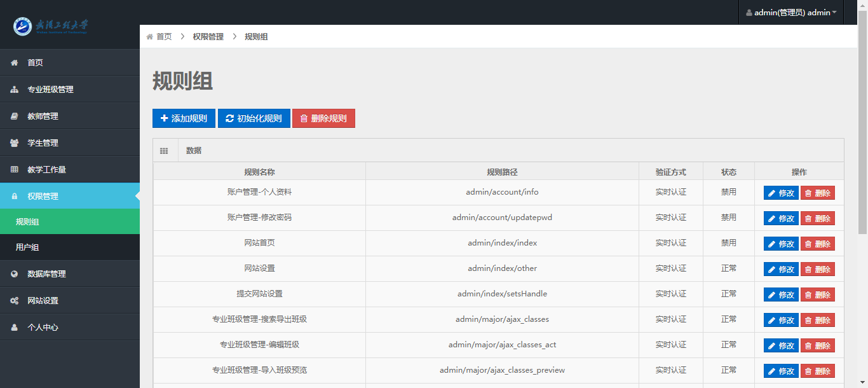Click the gears icon beside 网站设置
The image size is (868, 388).
(14, 301)
